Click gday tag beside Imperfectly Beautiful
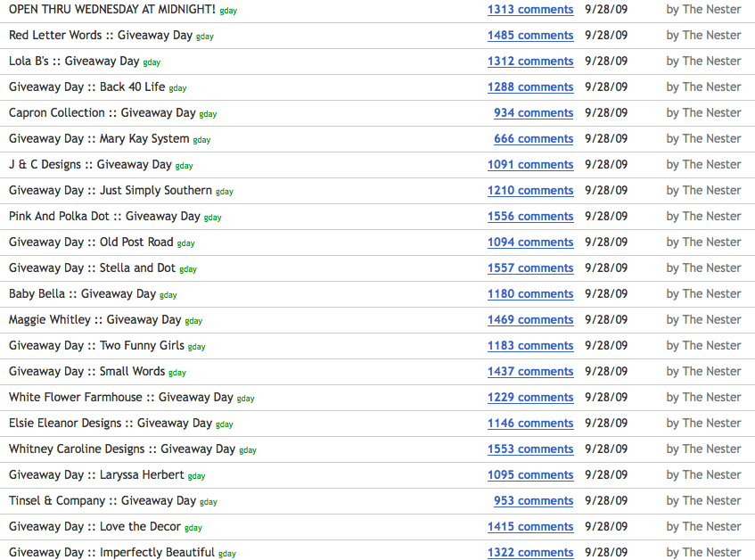Screen dimensions: 755x560 pyautogui.click(x=227, y=554)
